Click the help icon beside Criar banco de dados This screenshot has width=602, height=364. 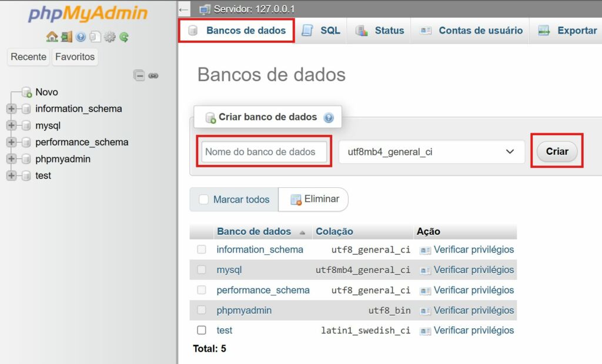coord(329,117)
